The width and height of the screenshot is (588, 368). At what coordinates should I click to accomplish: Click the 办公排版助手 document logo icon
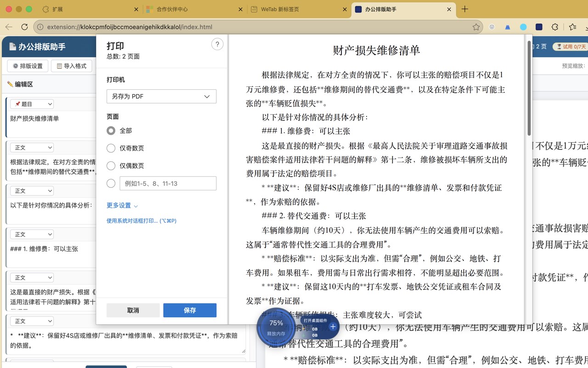click(12, 46)
